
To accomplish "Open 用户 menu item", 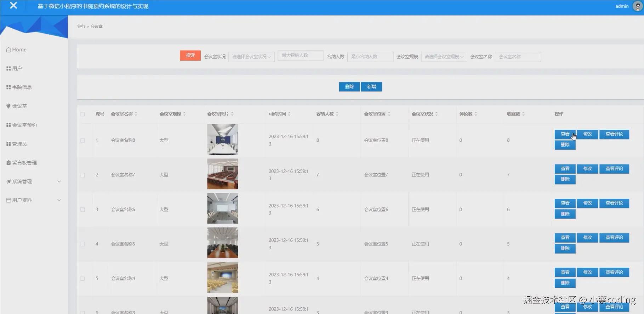I will click(x=14, y=68).
